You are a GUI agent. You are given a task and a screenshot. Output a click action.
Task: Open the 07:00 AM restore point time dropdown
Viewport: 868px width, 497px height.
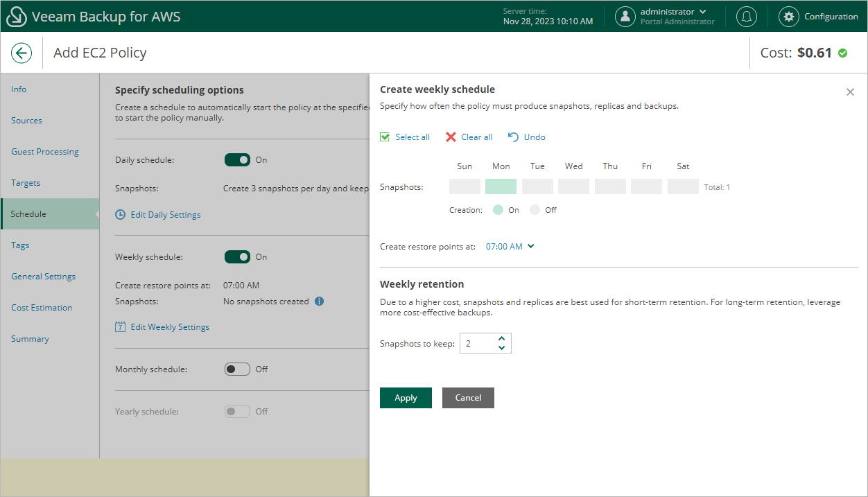510,246
